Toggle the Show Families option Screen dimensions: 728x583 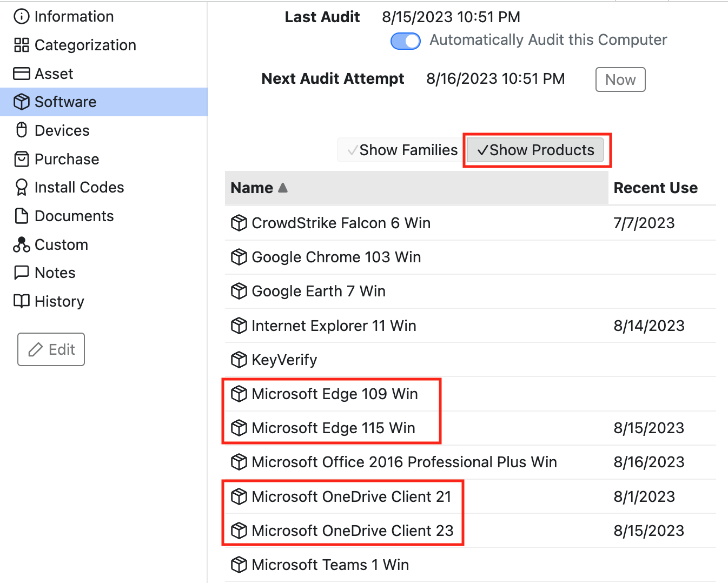coord(402,150)
